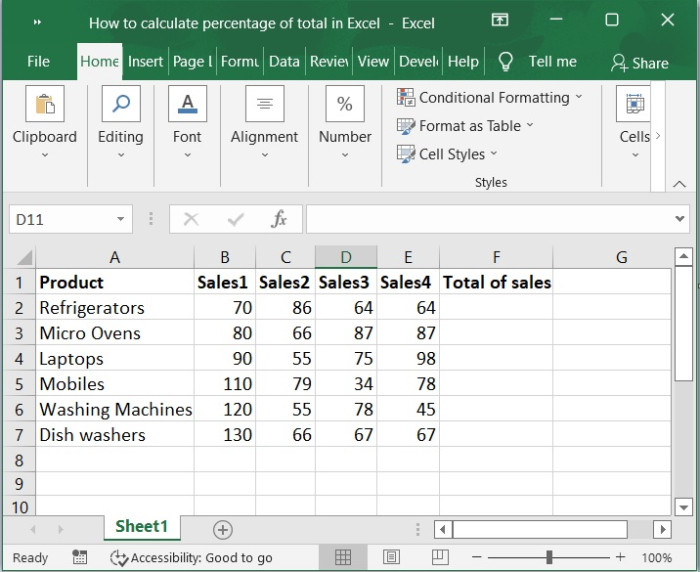Select cell containing Washing Machines
This screenshot has width=700, height=572.
115,409
